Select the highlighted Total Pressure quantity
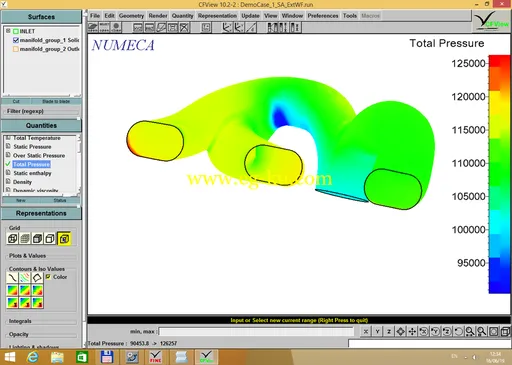The height and width of the screenshot is (365, 512). tap(31, 164)
